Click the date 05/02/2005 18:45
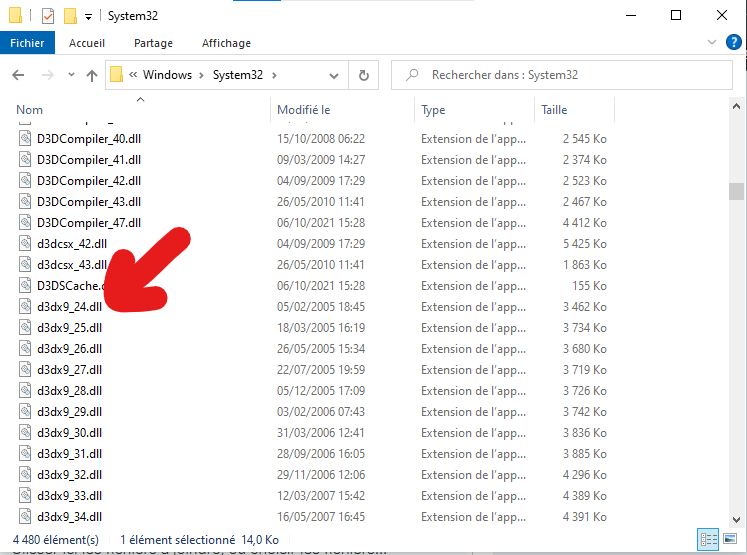 tap(321, 307)
